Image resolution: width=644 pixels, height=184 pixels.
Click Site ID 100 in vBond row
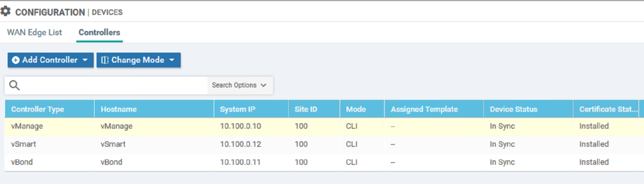[x=301, y=163]
